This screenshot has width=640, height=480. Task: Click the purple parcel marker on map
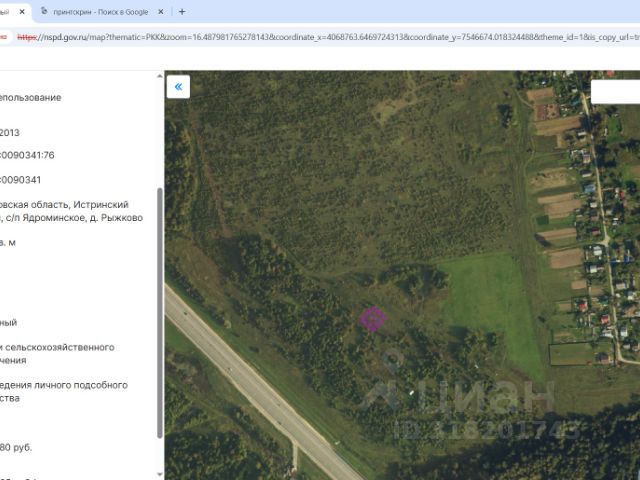[373, 319]
